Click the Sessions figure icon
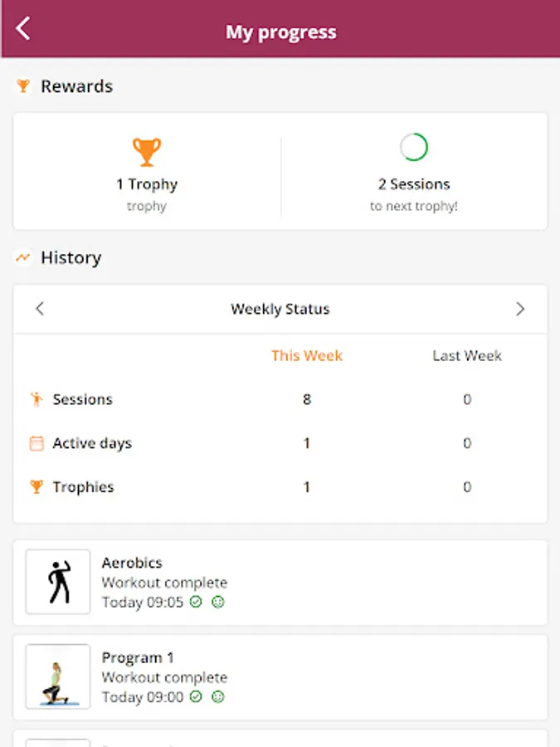Viewport: 560px width, 747px height. (36, 399)
